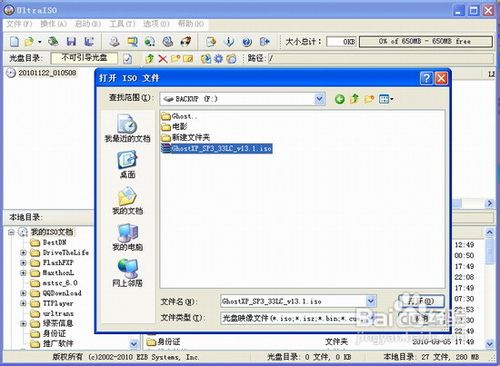
Task: Click the 不可引导光盘 boot type button
Action: tap(84, 58)
